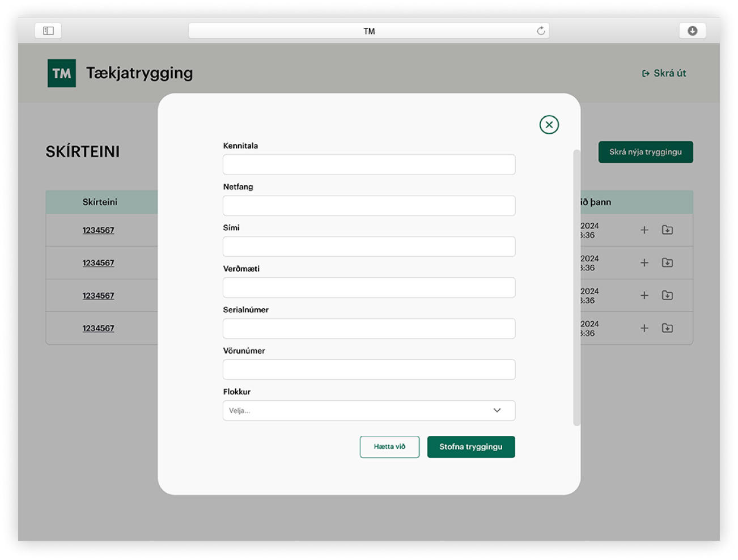Click the plus icon in third table row

tap(644, 295)
